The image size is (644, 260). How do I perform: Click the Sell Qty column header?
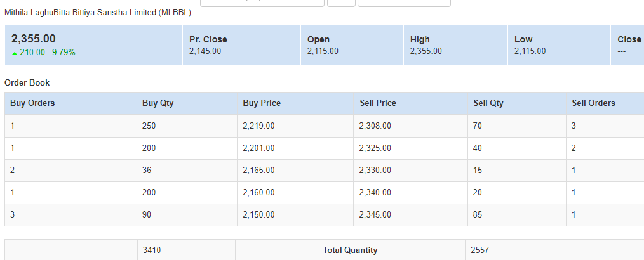click(488, 103)
